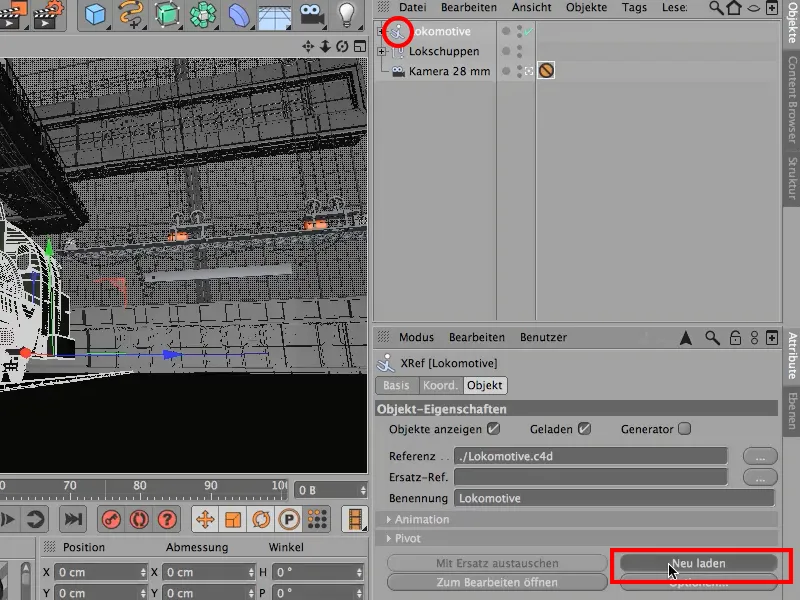Step position X value arrows

[143, 572]
